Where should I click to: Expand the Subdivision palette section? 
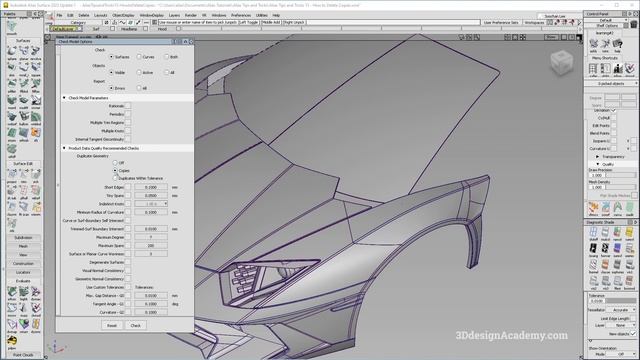point(23,238)
